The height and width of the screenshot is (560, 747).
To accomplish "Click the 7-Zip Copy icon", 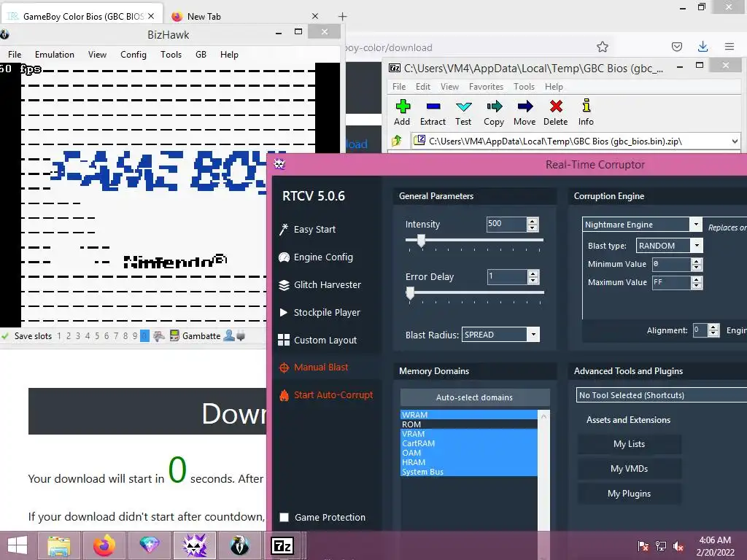I will [494, 106].
